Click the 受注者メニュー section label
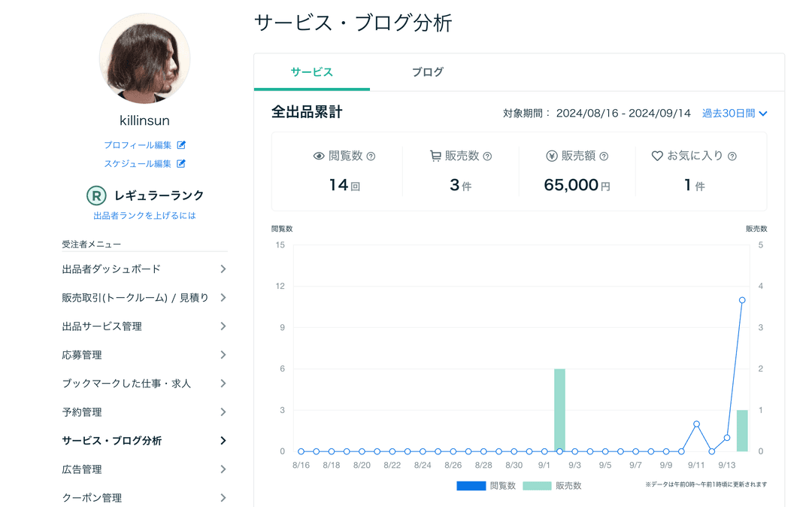The width and height of the screenshot is (812, 507). point(92,244)
